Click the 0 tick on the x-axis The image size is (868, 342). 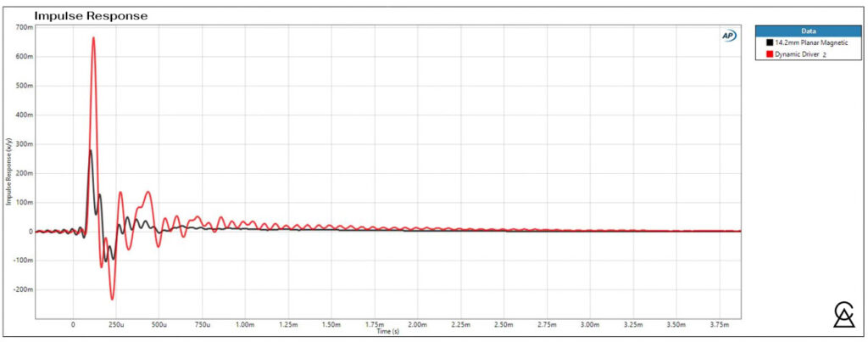(73, 325)
